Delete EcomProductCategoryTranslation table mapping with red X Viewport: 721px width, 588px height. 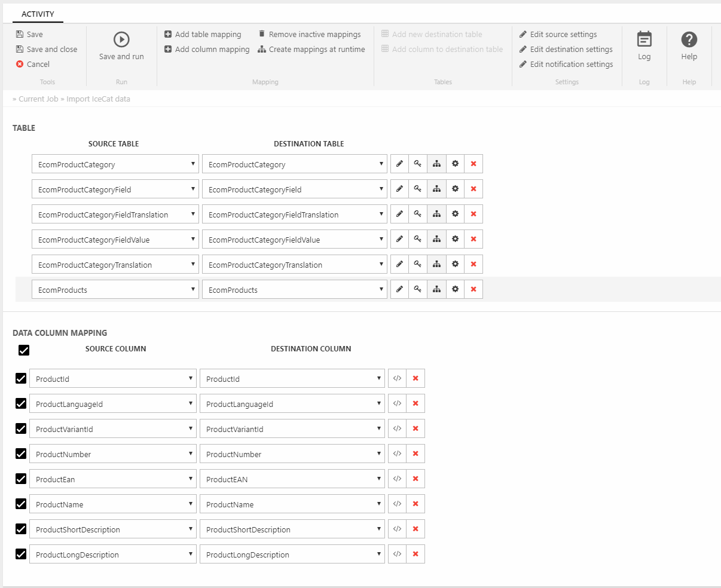(473, 264)
